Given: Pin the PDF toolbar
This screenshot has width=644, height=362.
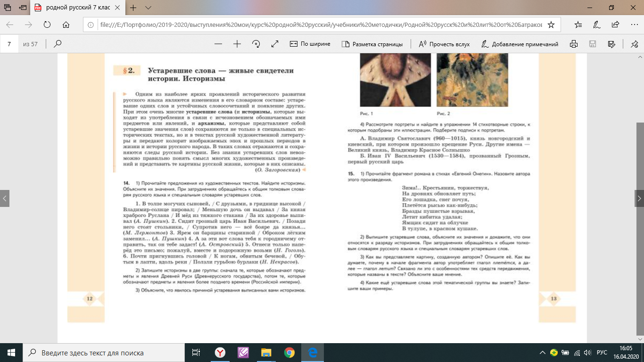Looking at the screenshot, I should (634, 44).
